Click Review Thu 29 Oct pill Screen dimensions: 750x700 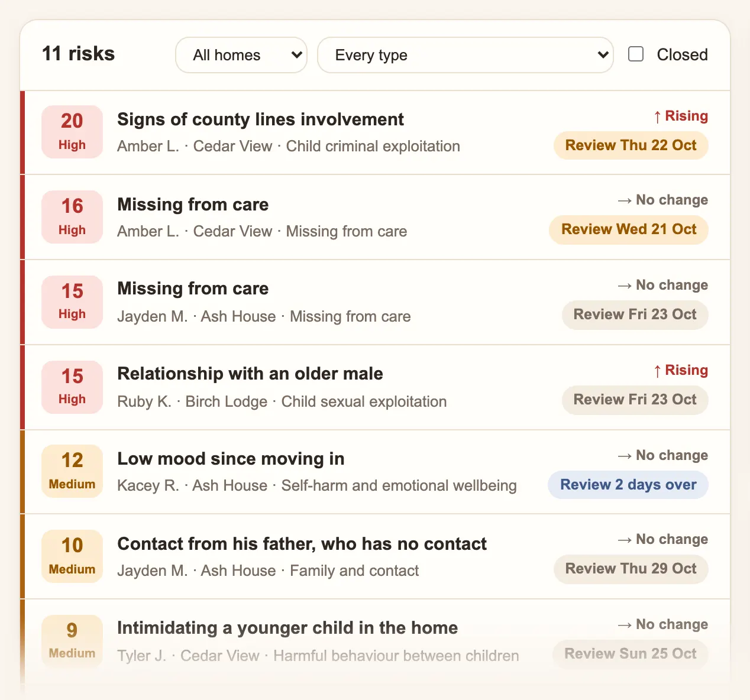[631, 569]
